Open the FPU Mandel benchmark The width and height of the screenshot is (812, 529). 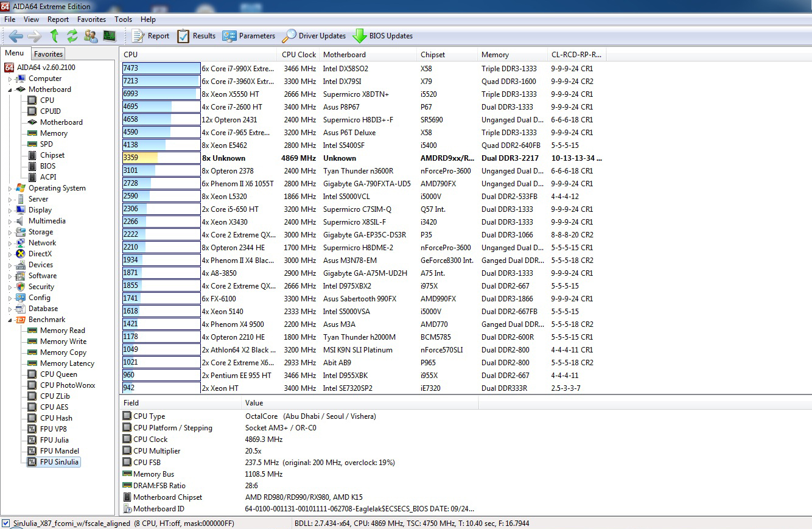60,451
